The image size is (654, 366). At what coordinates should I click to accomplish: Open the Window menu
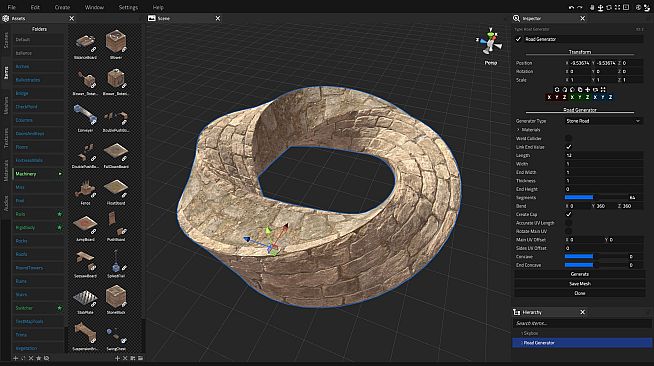pos(94,7)
